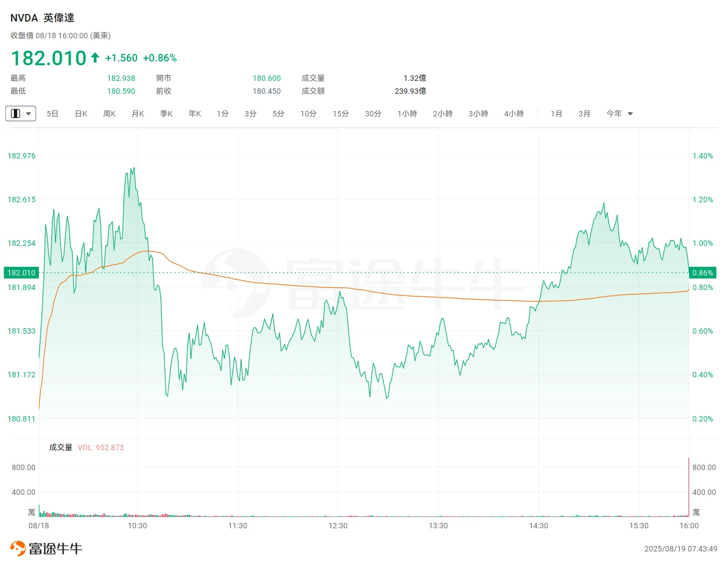728x566 pixels.
Task: Pick the 5分 interval option
Action: [x=278, y=114]
